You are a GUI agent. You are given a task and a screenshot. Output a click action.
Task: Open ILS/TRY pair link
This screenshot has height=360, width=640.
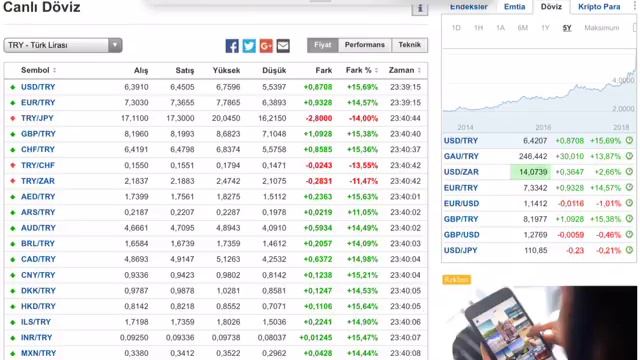point(36,322)
